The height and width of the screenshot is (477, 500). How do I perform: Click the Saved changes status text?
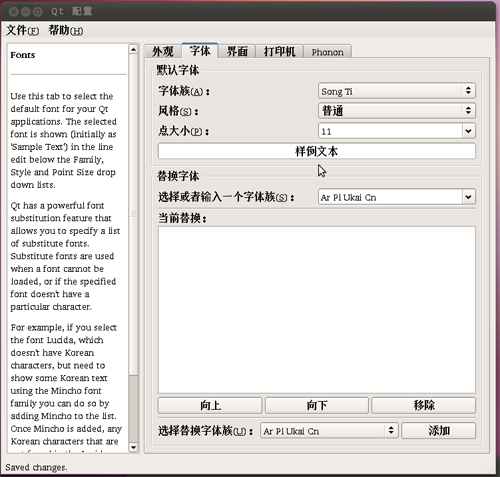[36, 467]
